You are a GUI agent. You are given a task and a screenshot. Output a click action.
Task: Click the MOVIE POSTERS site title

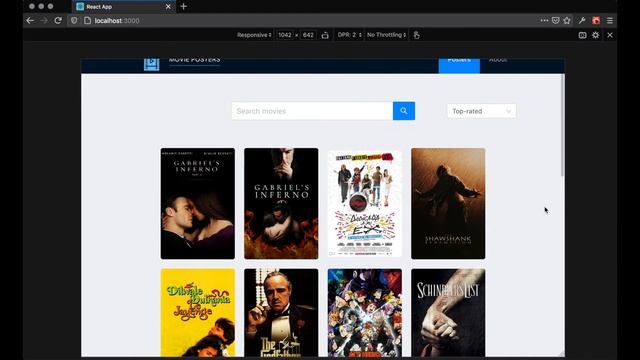(194, 60)
